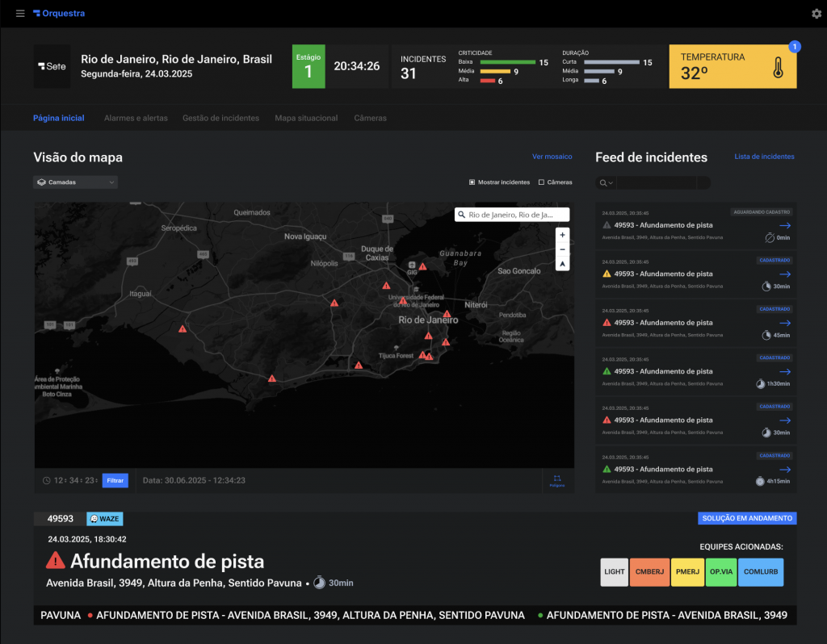Expand the Camadas layers dropdown
Screen dimensions: 827x644
(75, 182)
